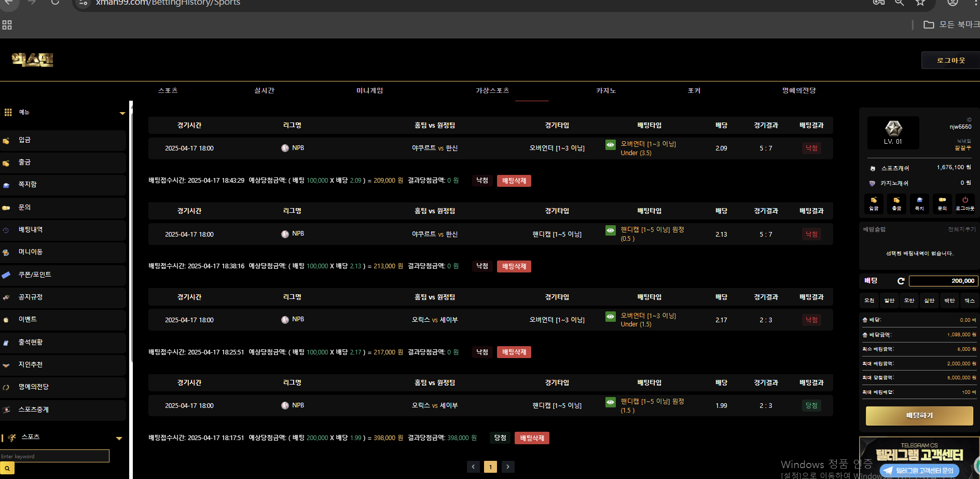Viewport: 980px width, 479px height.
Task: Click the 텔레그램 고객센터 banner
Action: pos(919,458)
